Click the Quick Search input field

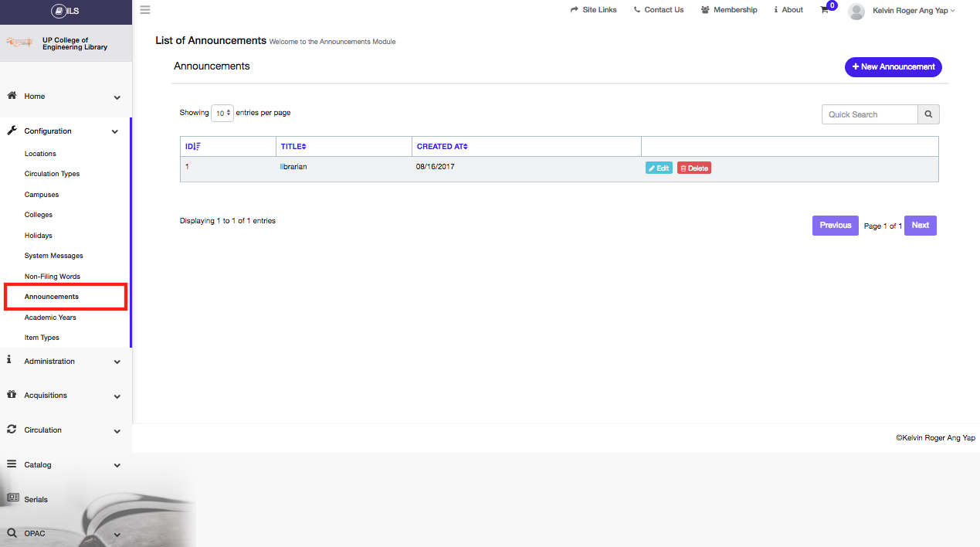(870, 114)
